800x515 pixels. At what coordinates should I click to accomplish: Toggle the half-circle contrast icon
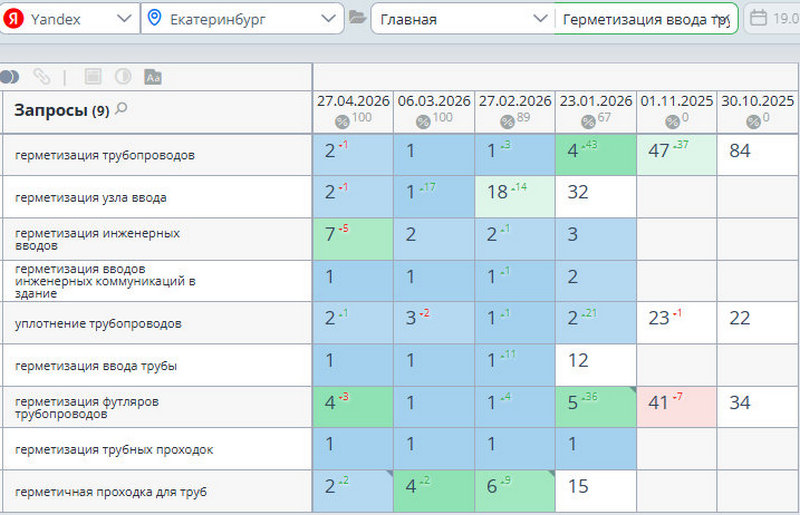pyautogui.click(x=123, y=77)
